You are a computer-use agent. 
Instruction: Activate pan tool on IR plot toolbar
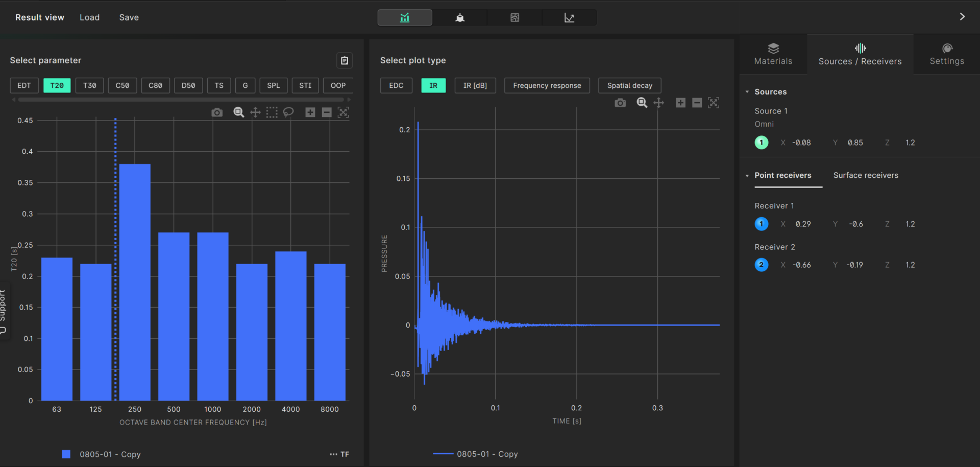click(659, 103)
